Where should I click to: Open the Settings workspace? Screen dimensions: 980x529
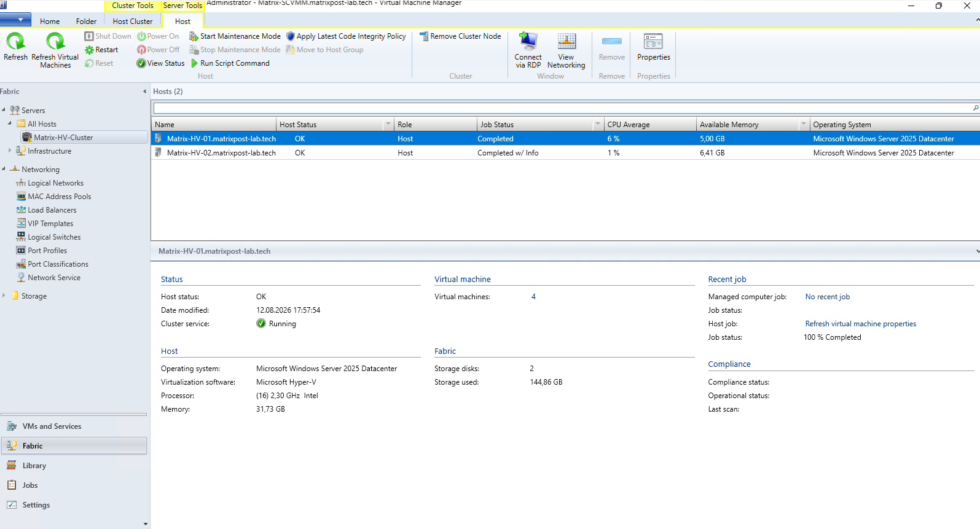[74, 505]
